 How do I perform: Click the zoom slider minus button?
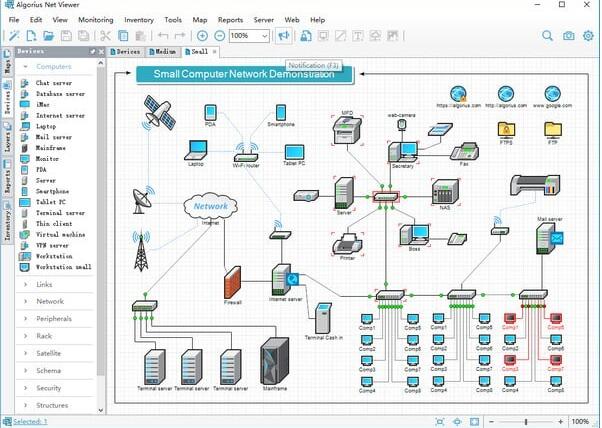[x=491, y=421]
